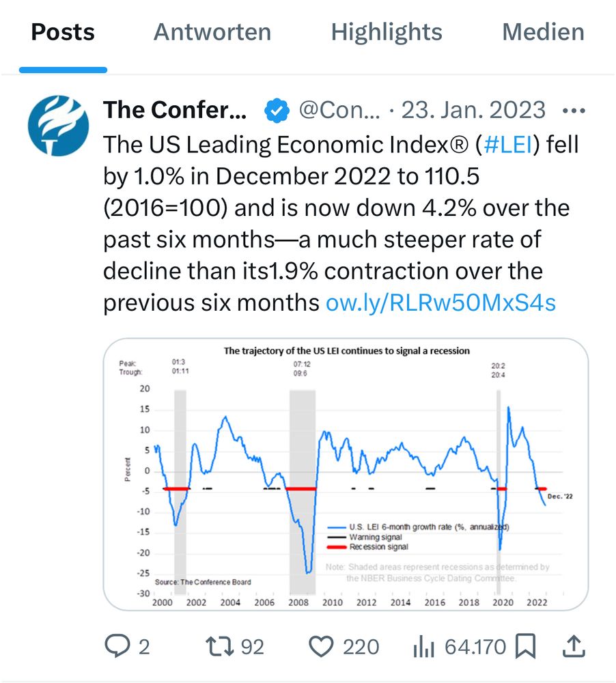The image size is (616, 683).
Task: Switch to the Antworten tab
Action: tap(212, 32)
